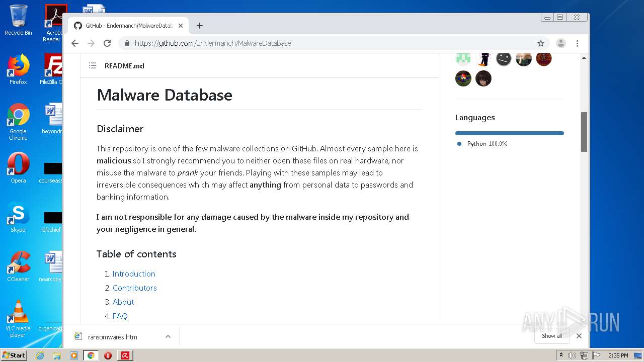Click Show all downloads button

point(552,336)
